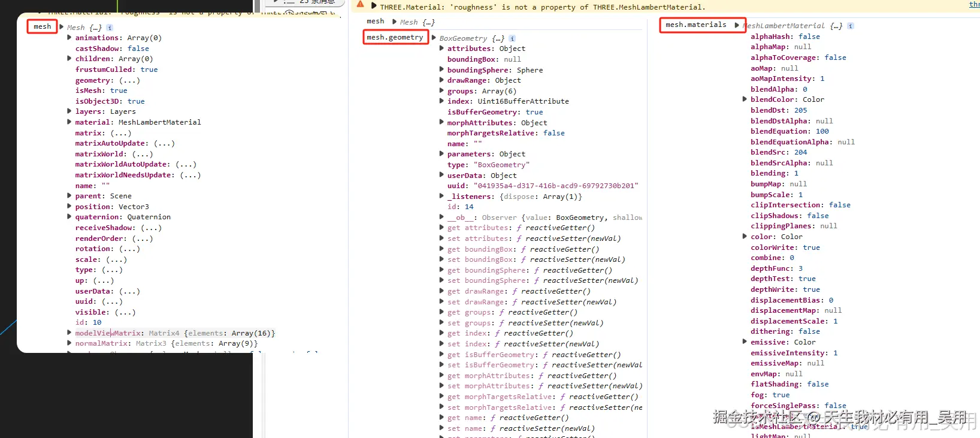Expand the THREE.Material roughness warning message

374,7
